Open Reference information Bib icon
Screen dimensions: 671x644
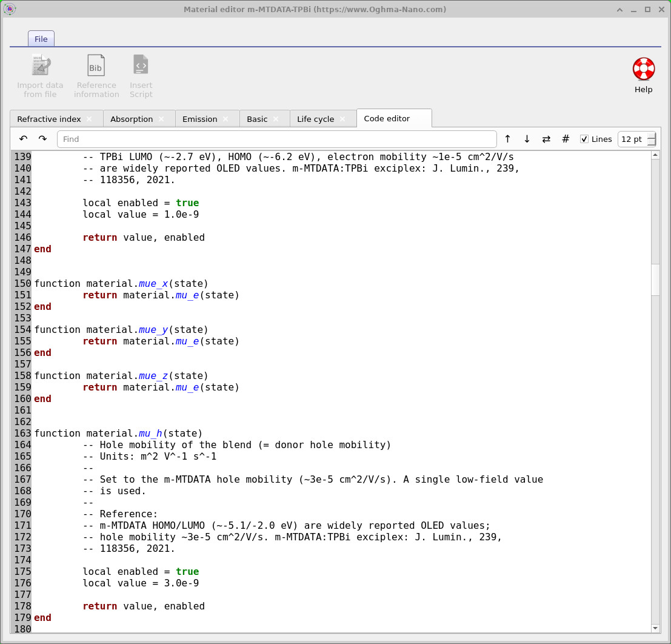96,65
